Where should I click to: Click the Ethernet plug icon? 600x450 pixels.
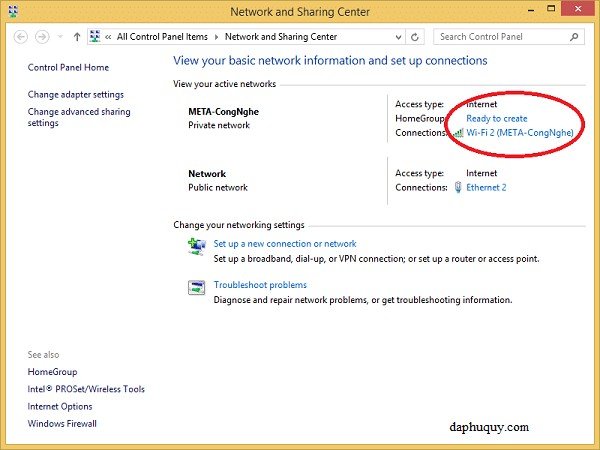click(x=458, y=187)
